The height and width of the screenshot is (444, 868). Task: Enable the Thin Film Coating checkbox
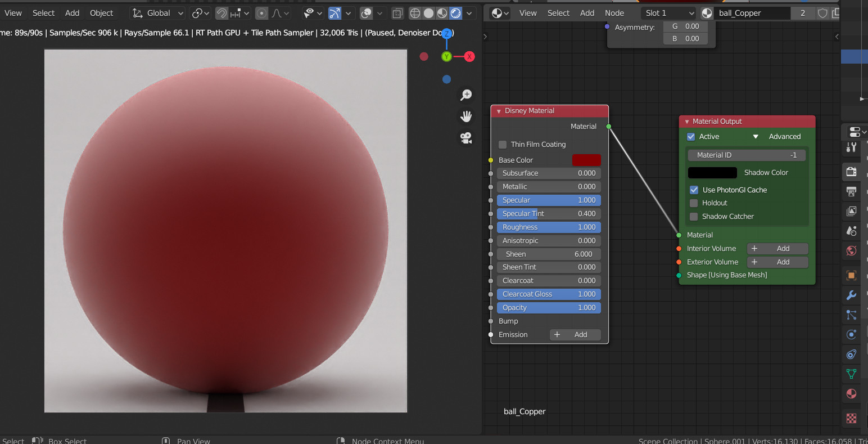[x=503, y=145]
